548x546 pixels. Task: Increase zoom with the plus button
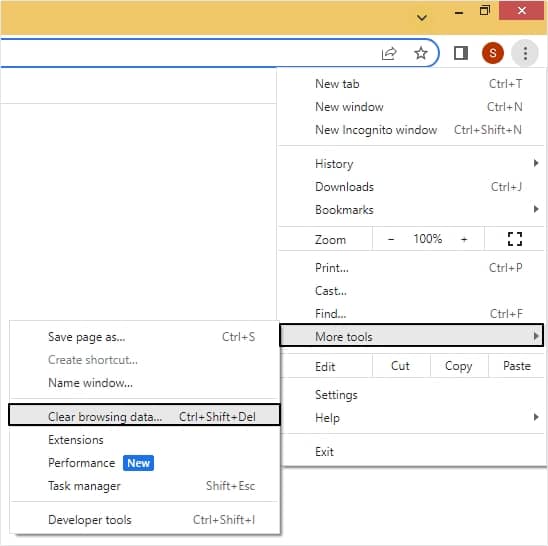464,239
